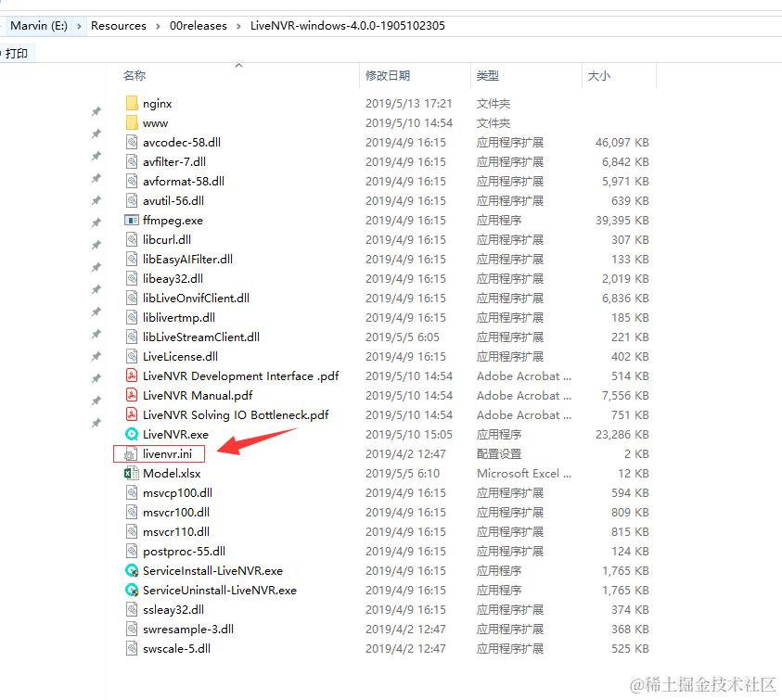This screenshot has width=782, height=700.
Task: Click the LiveNVR.exe application icon
Action: [132, 434]
